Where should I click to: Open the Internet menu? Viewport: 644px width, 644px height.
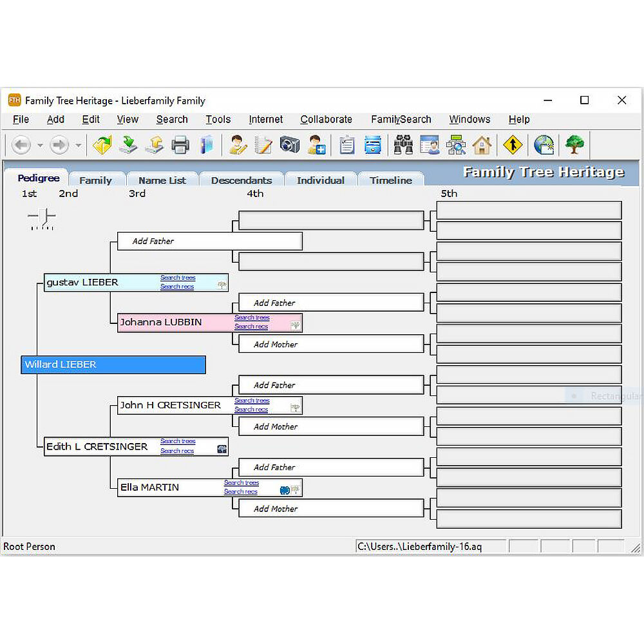click(266, 120)
